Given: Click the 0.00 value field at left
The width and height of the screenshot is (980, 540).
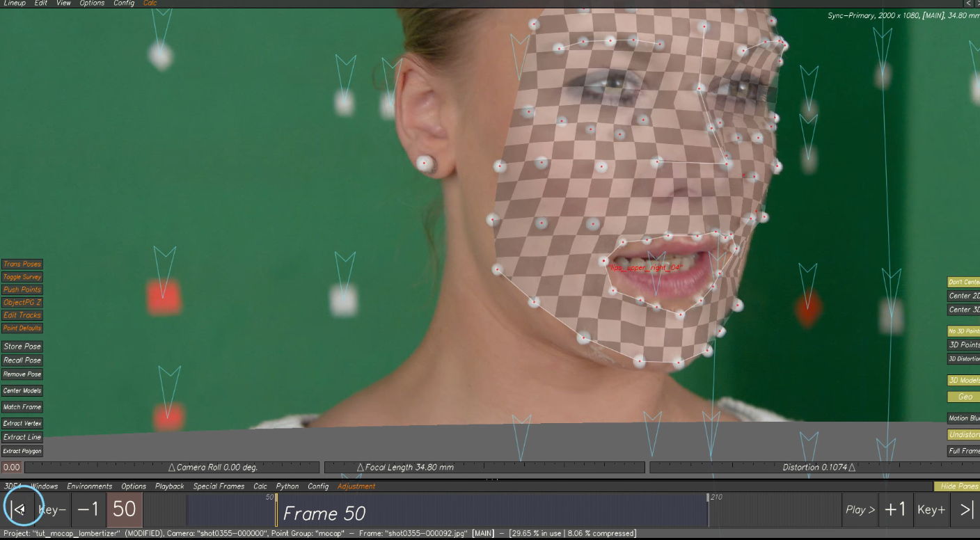Looking at the screenshot, I should click(x=11, y=468).
